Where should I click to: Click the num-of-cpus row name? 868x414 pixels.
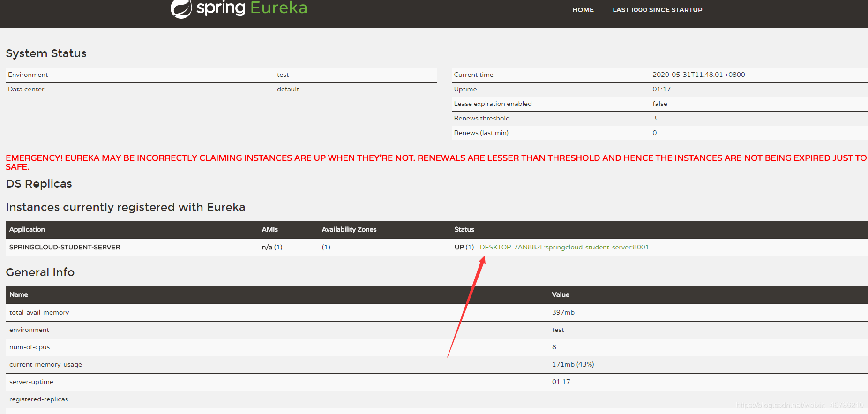click(30, 347)
